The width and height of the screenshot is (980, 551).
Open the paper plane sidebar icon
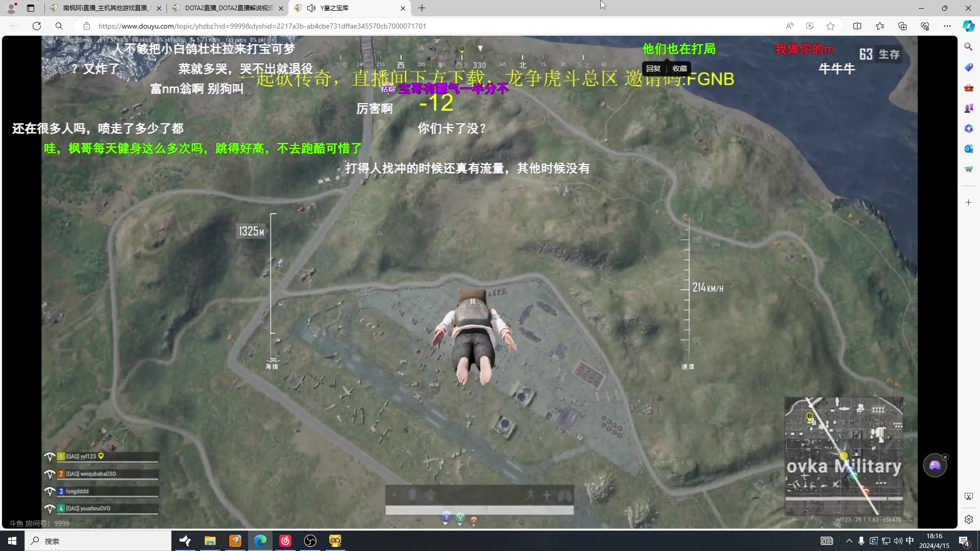pyautogui.click(x=968, y=169)
